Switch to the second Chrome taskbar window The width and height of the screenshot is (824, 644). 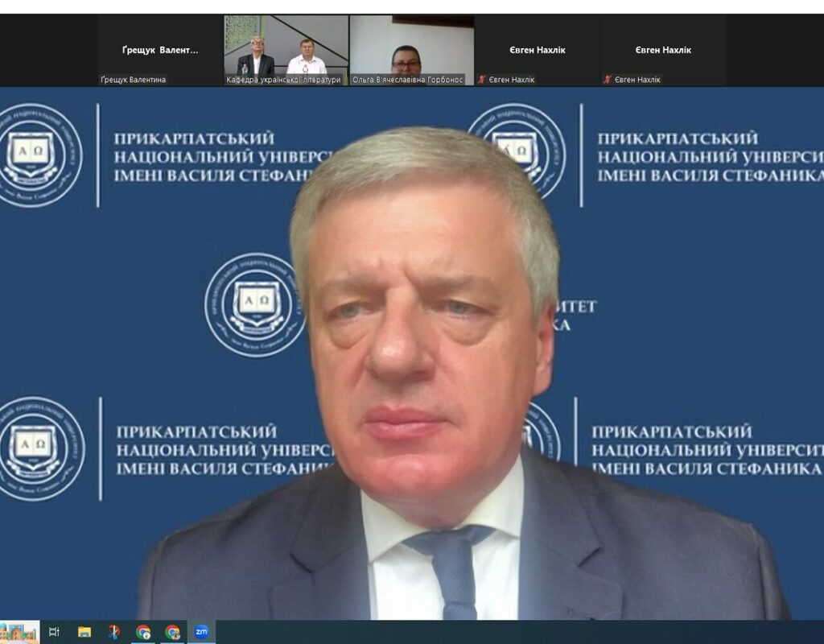tap(172, 632)
